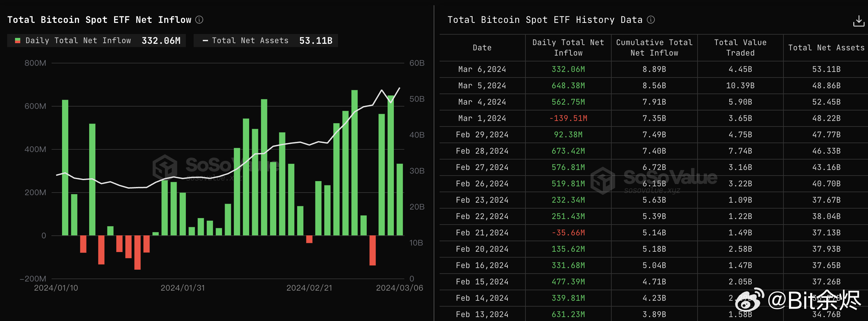Click the green-red Daily Inflow legend swatch
Image resolution: width=868 pixels, height=321 pixels.
click(x=18, y=41)
